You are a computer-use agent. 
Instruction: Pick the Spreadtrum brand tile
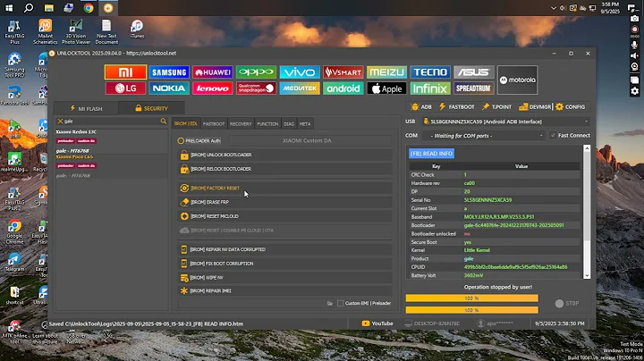tap(473, 88)
